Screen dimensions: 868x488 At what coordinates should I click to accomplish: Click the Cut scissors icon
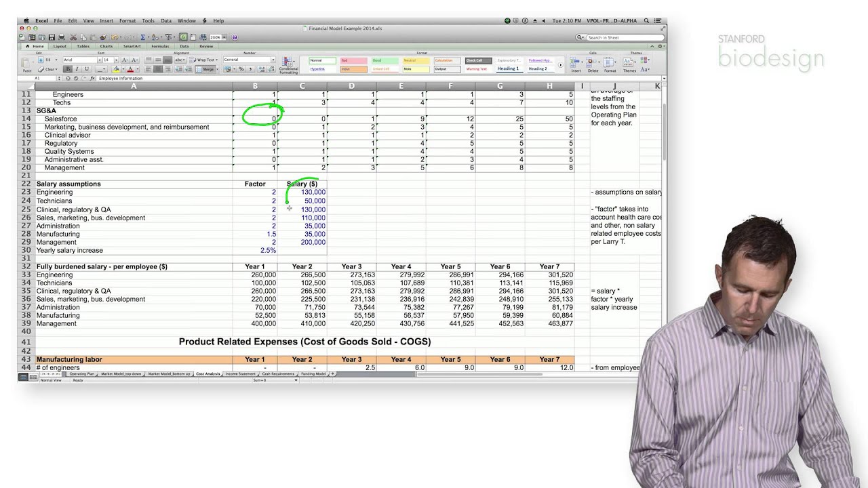pyautogui.click(x=73, y=37)
